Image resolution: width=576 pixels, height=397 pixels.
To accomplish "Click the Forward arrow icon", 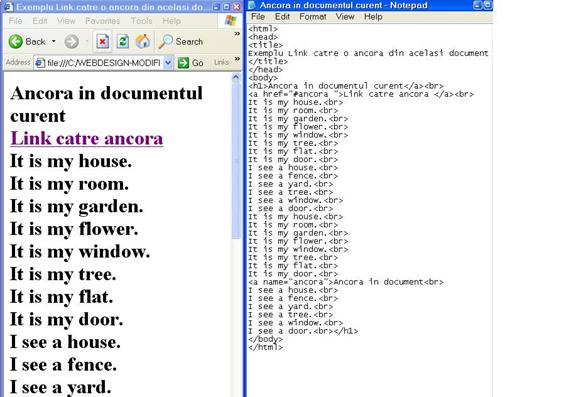I will [71, 41].
